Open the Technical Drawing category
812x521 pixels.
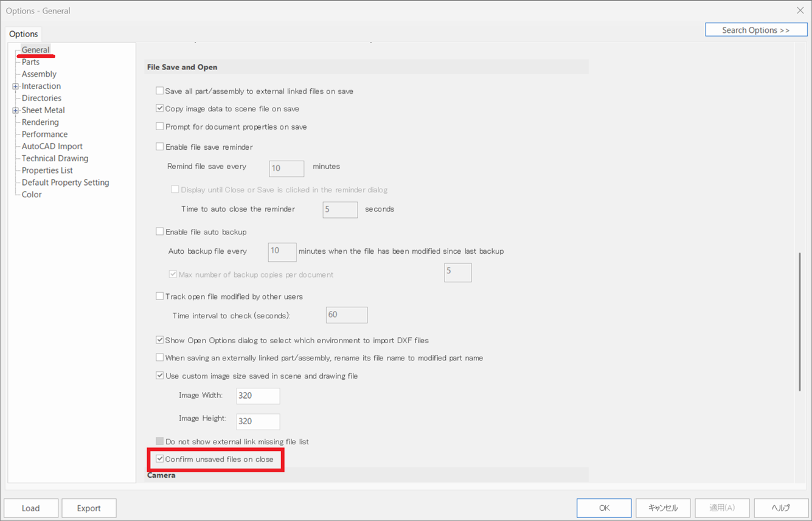[x=55, y=158]
